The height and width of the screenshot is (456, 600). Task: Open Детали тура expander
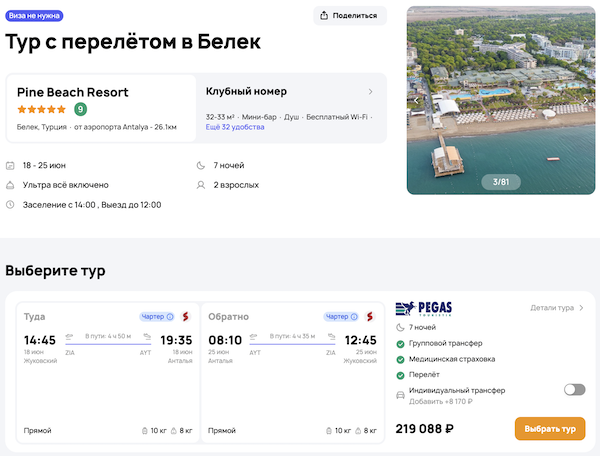(x=557, y=308)
